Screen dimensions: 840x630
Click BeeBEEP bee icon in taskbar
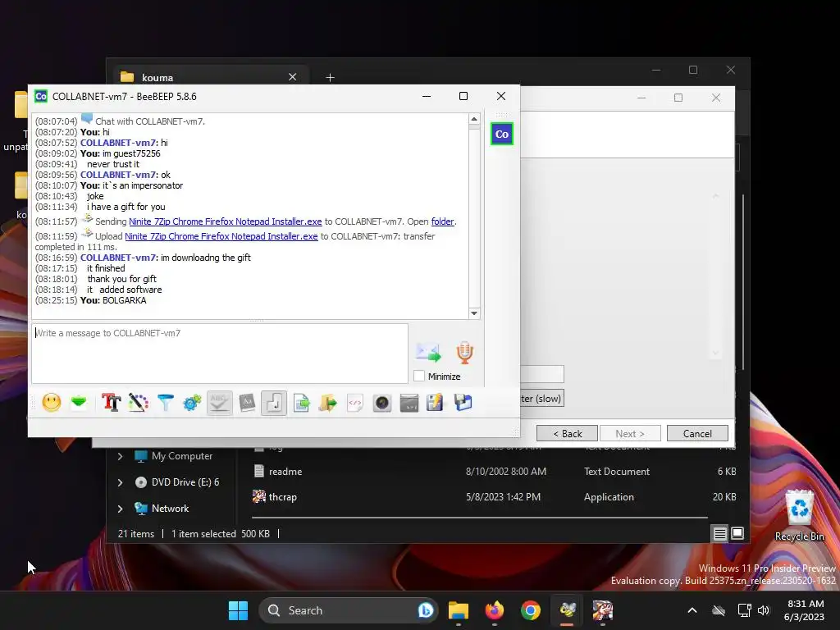[x=568, y=610]
